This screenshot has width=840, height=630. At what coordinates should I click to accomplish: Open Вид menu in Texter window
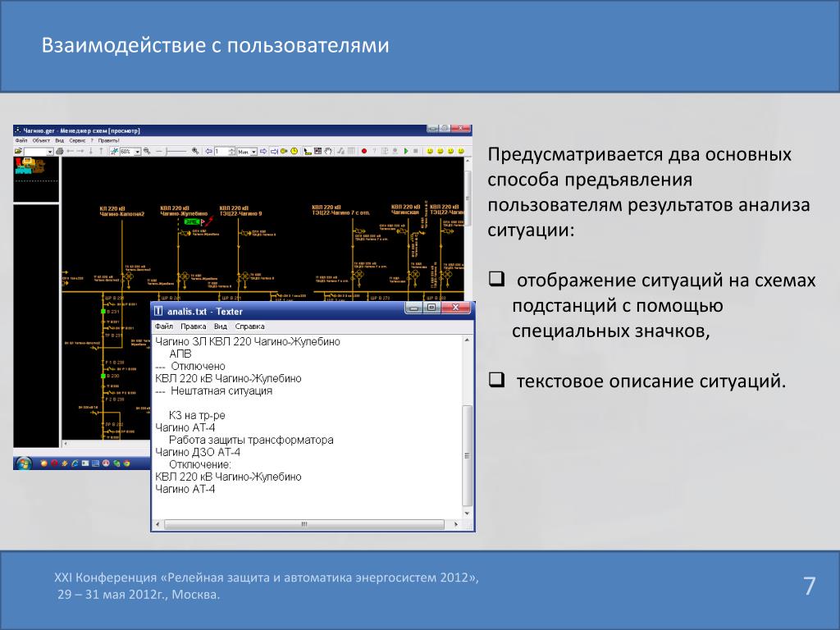point(221,326)
